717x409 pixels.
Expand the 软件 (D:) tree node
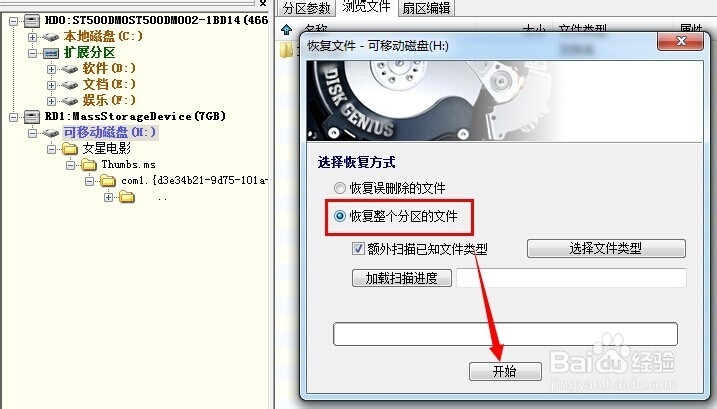[x=51, y=69]
